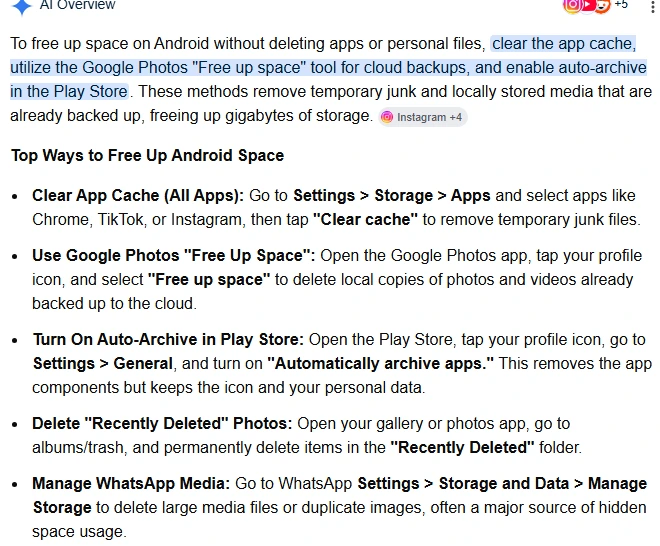Click the text 'freeing up gigabytes of storage.'
The image size is (660, 546).
tap(261, 116)
